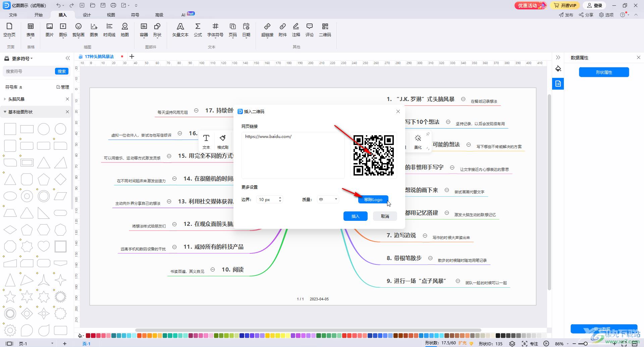Switch to the 开始 ribbon tab
Viewport: 644px width, 347px height.
39,15
